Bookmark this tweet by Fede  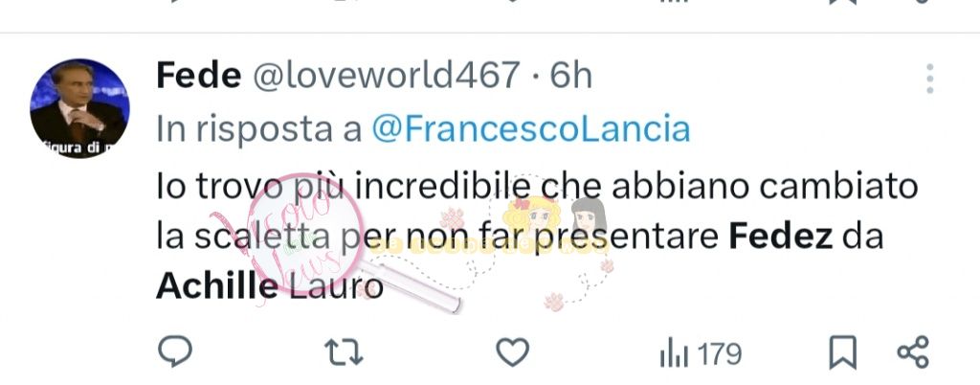[842, 353]
